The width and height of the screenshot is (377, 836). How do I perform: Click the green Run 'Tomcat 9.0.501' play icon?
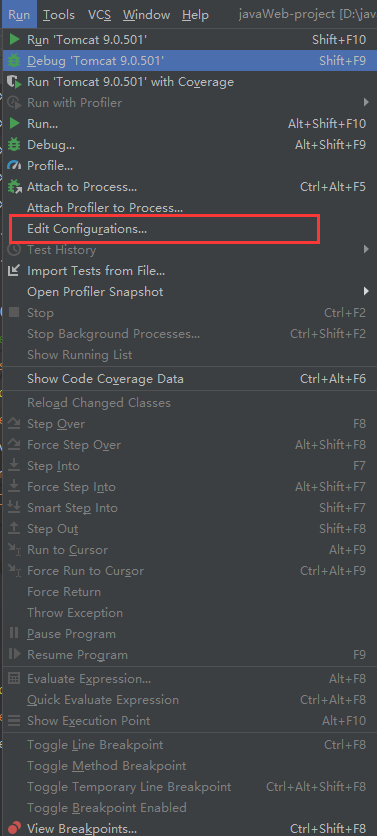pyautogui.click(x=14, y=39)
